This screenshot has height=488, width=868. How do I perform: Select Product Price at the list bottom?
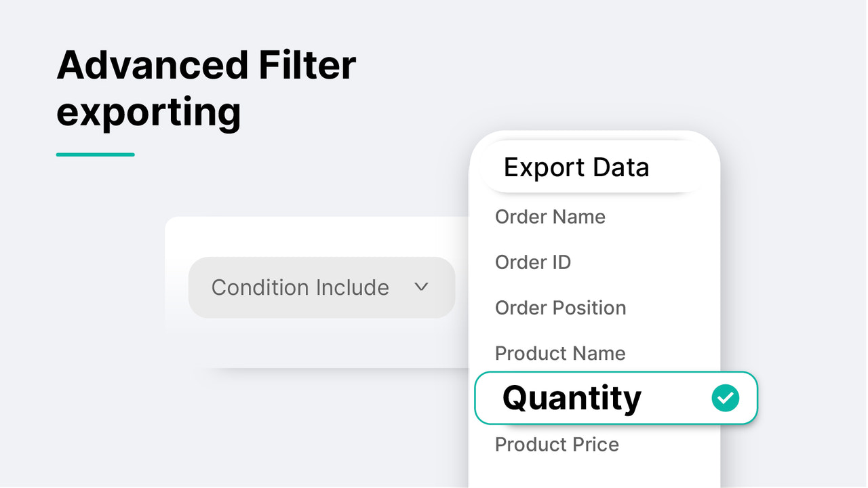557,444
